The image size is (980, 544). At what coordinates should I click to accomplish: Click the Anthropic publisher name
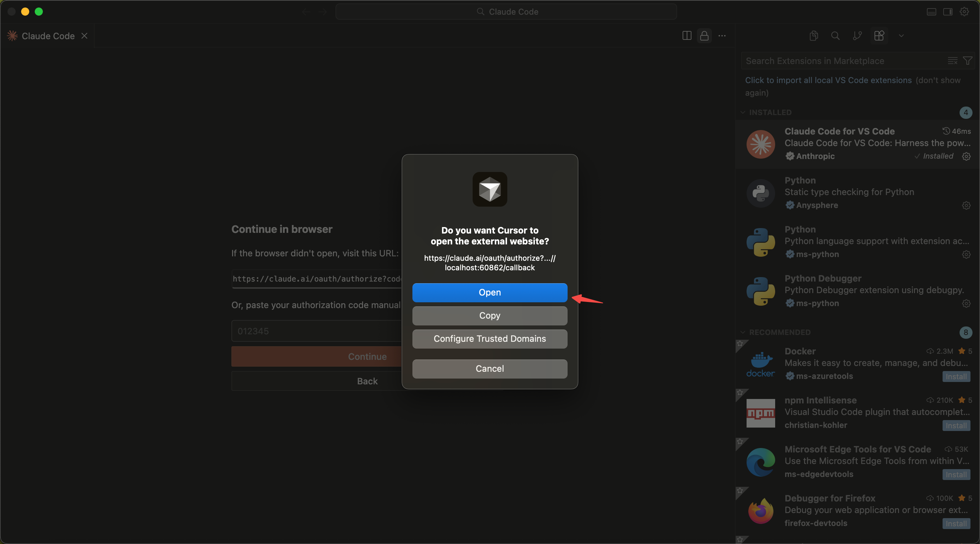click(815, 156)
